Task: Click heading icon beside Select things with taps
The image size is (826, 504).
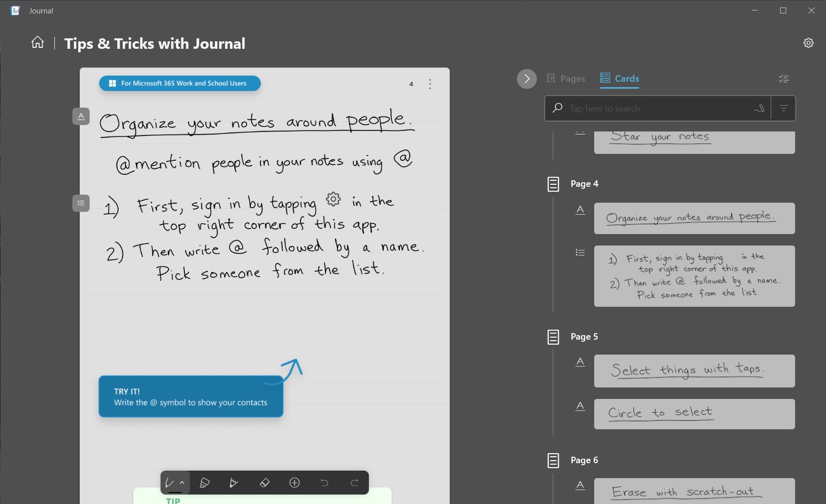Action: 580,362
